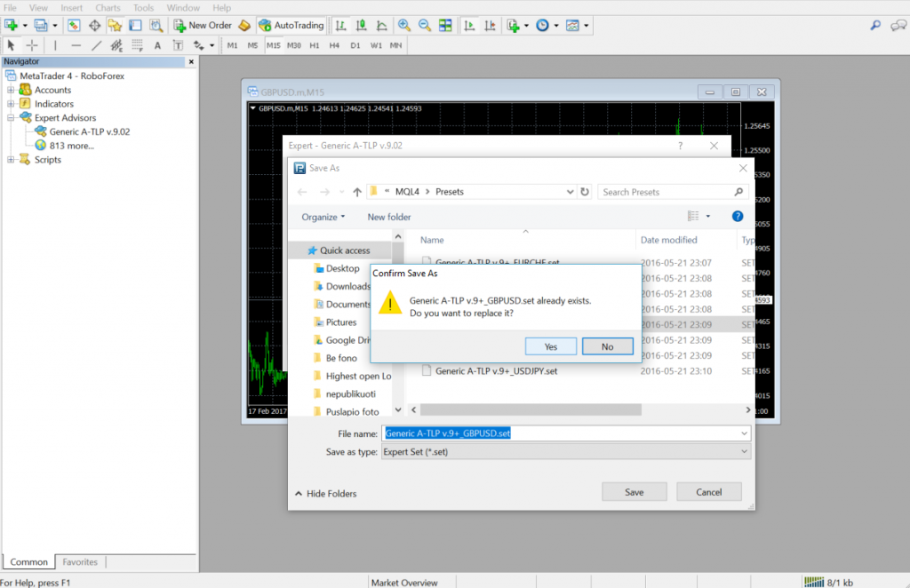Open the Insert menu
This screenshot has width=910, height=588.
click(71, 7)
